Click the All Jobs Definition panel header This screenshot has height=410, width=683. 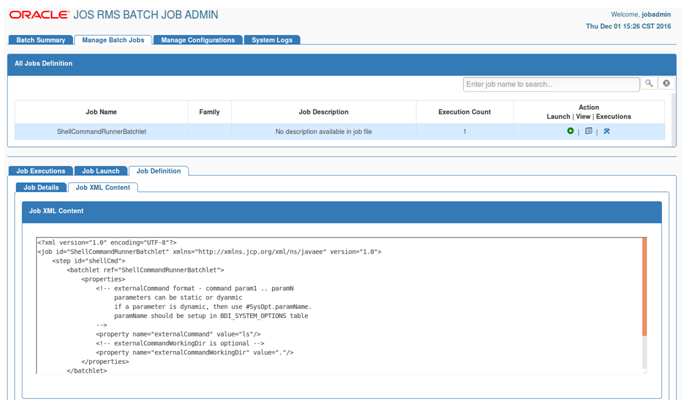pyautogui.click(x=342, y=64)
